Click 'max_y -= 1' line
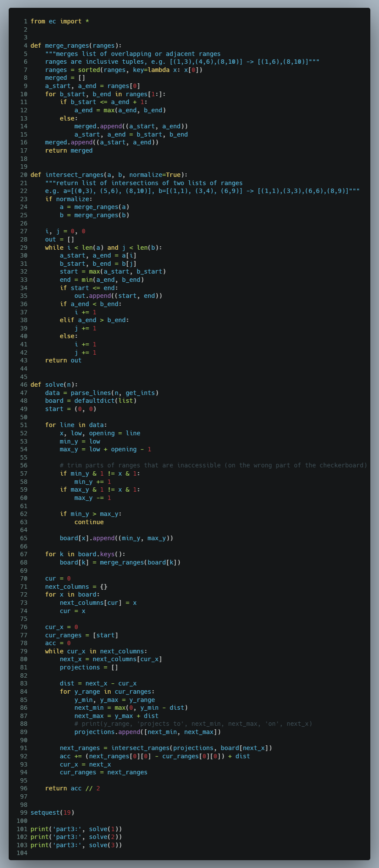 click(93, 498)
